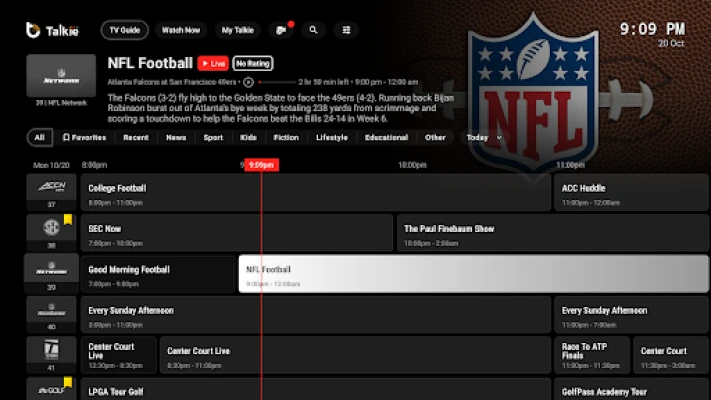The image size is (711, 400).
Task: Click the red Live badge
Action: pyautogui.click(x=212, y=63)
